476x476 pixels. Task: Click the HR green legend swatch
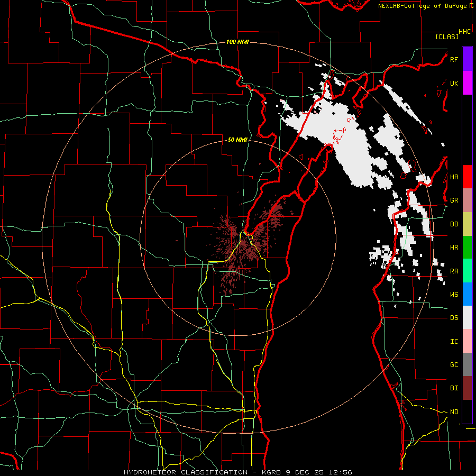[x=467, y=247]
